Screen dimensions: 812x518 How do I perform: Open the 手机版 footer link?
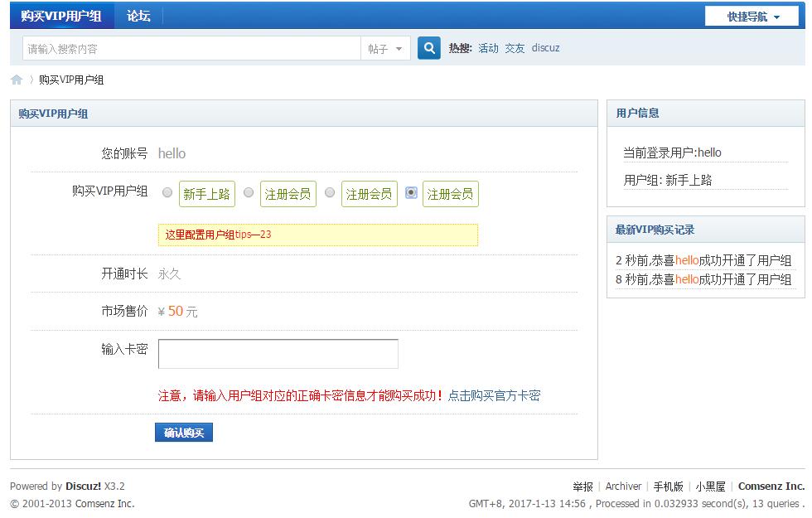coord(668,487)
